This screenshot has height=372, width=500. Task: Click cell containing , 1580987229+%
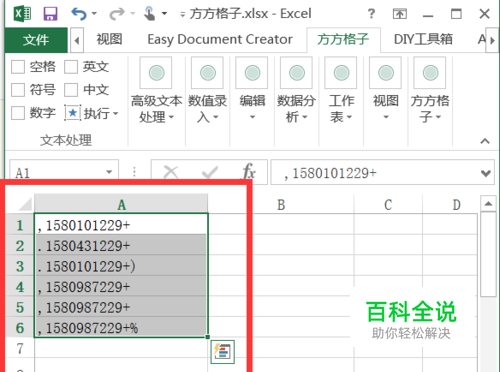[x=121, y=328]
